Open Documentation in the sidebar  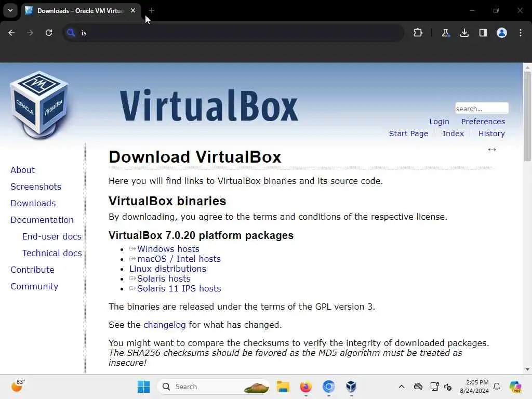pyautogui.click(x=42, y=220)
